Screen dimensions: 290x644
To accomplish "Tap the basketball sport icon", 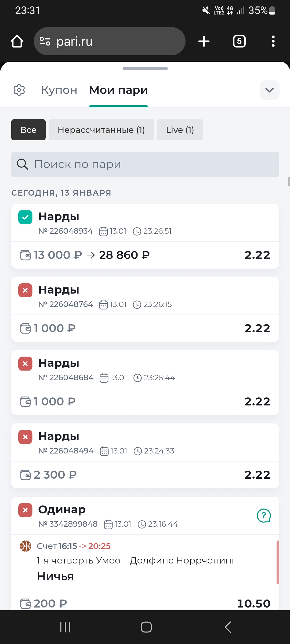I will coord(26,546).
